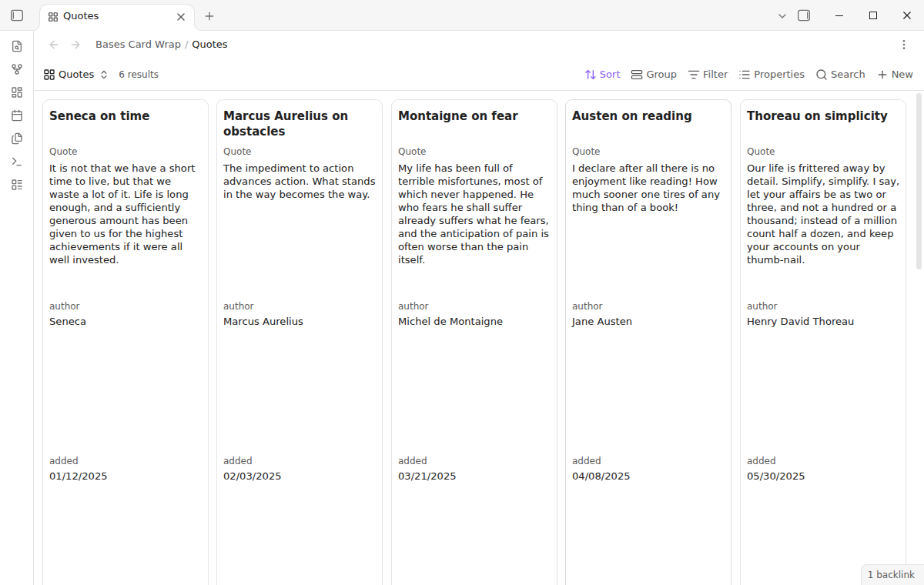Open canvas icon in ribbon
This screenshot has height=585, width=924.
pyautogui.click(x=17, y=92)
